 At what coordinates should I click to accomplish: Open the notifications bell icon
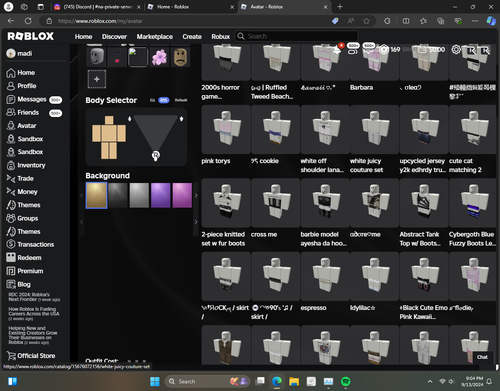click(x=337, y=49)
